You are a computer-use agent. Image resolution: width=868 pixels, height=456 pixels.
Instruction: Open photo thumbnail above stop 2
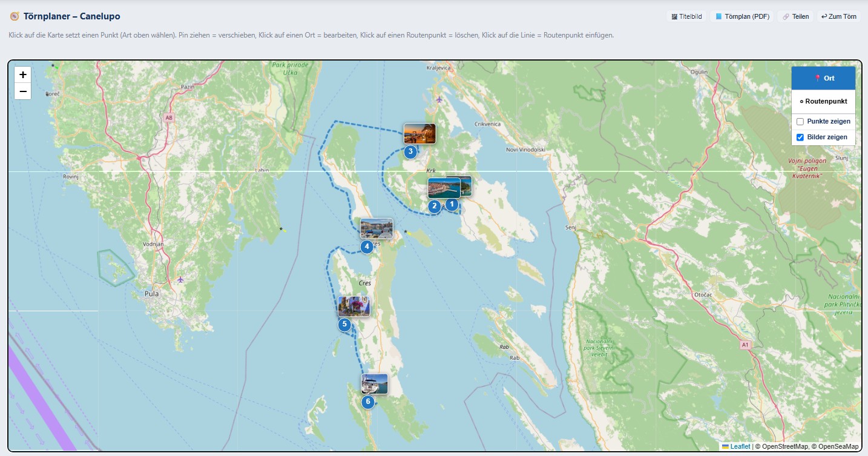[x=444, y=188]
